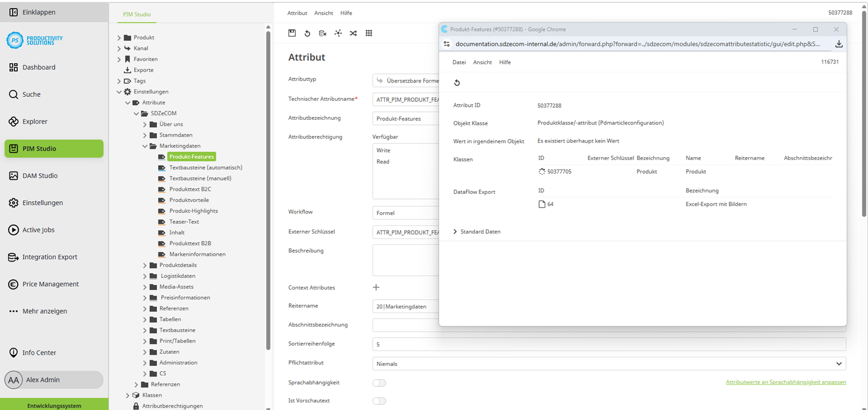Click the Save attribute disk icon
Screen dimensions: 868x410
tap(292, 33)
